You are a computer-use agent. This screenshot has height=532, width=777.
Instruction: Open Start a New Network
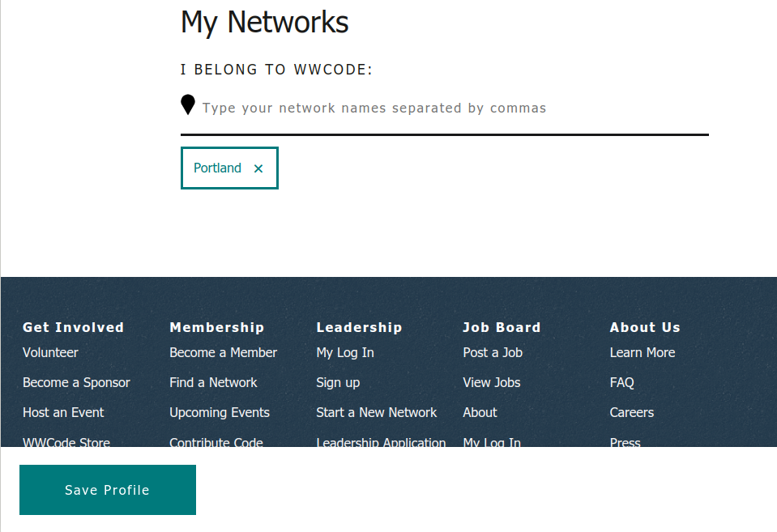(377, 413)
